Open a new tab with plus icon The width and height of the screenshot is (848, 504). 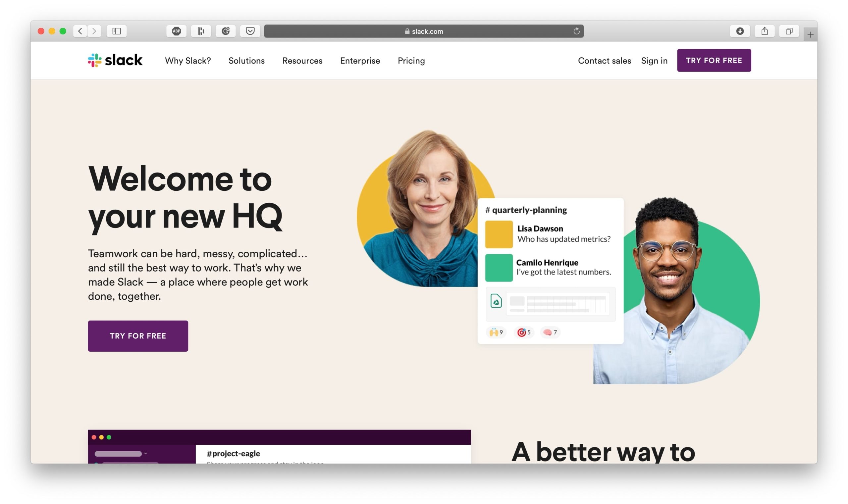[x=810, y=35]
